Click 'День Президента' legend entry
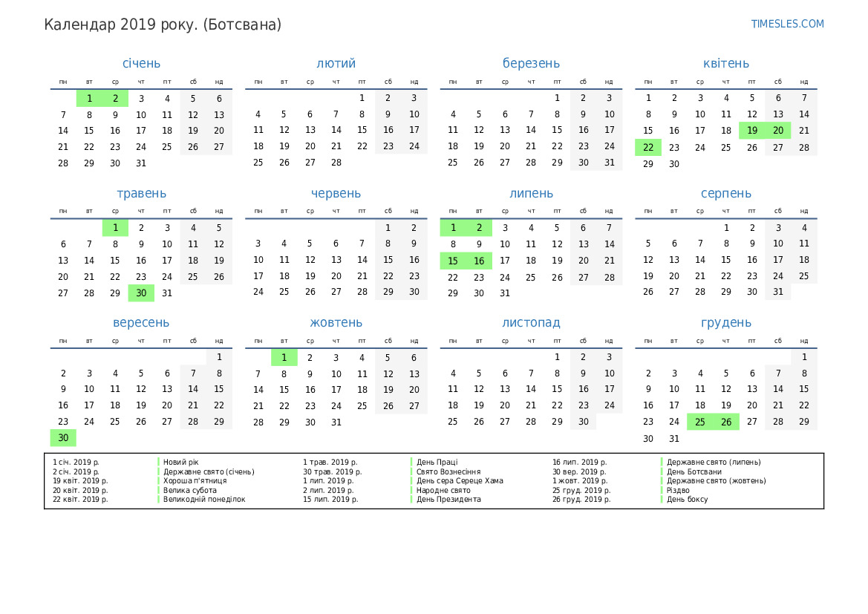This screenshot has width=868, height=614. point(448,500)
